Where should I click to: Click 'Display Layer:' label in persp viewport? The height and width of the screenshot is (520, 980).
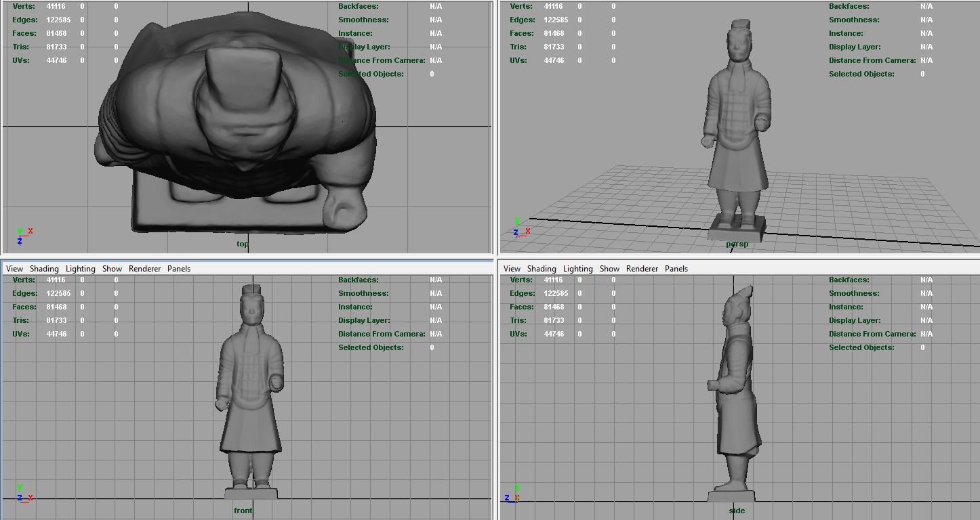click(855, 47)
